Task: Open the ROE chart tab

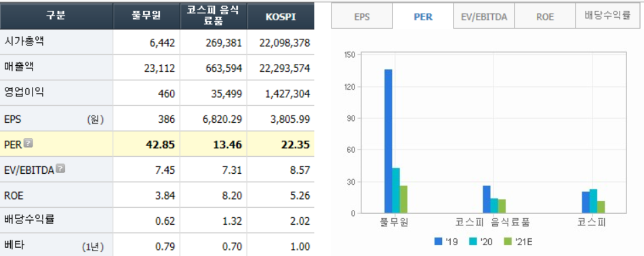Action: tap(544, 16)
